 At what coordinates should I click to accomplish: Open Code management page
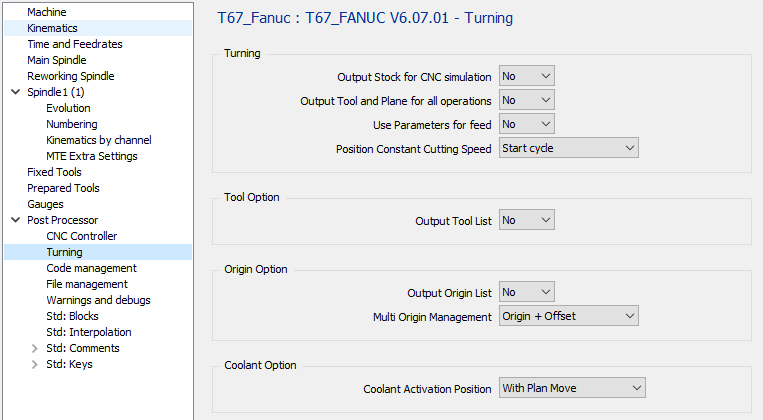click(x=91, y=268)
